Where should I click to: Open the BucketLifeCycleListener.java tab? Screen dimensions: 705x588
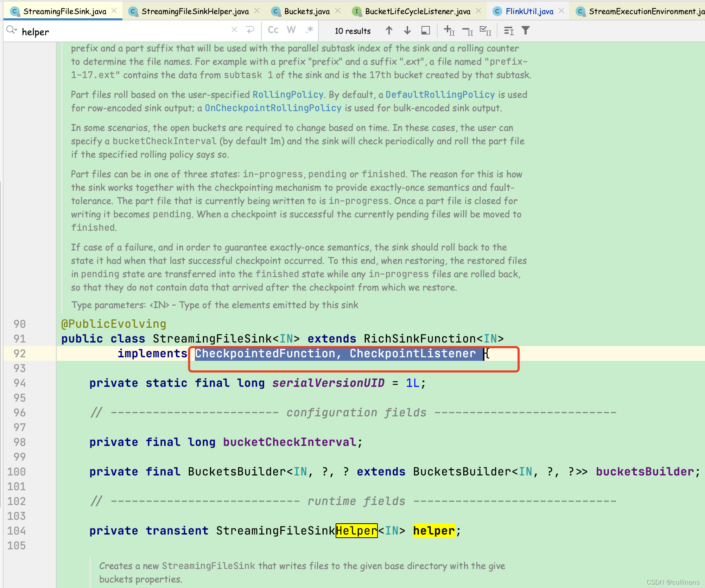tap(418, 11)
